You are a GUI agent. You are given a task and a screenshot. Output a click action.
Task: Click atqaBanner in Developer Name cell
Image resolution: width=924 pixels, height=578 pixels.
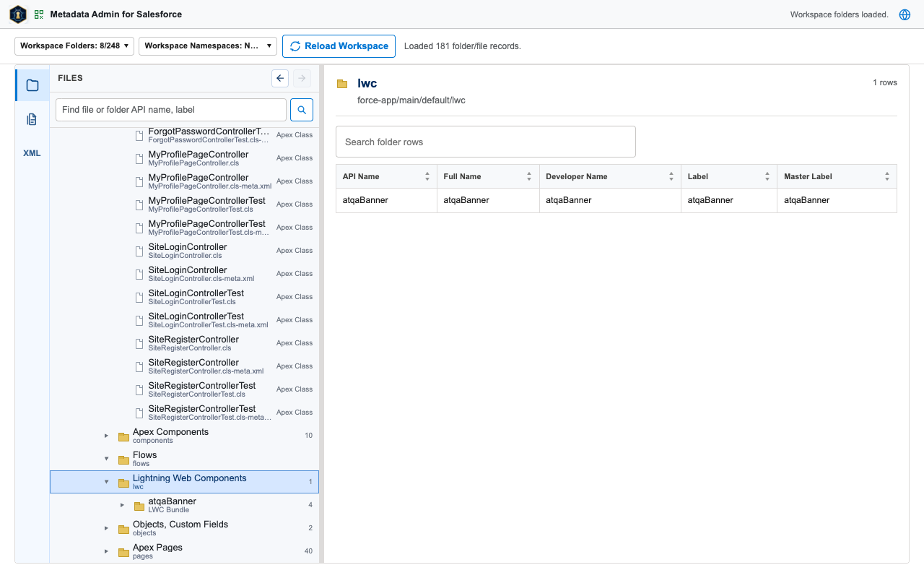(x=569, y=200)
